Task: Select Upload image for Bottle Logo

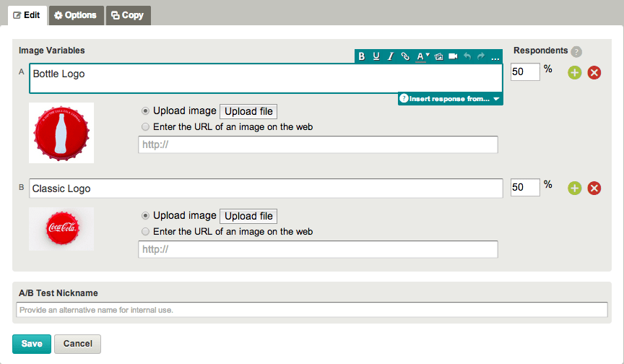Action: pyautogui.click(x=147, y=111)
